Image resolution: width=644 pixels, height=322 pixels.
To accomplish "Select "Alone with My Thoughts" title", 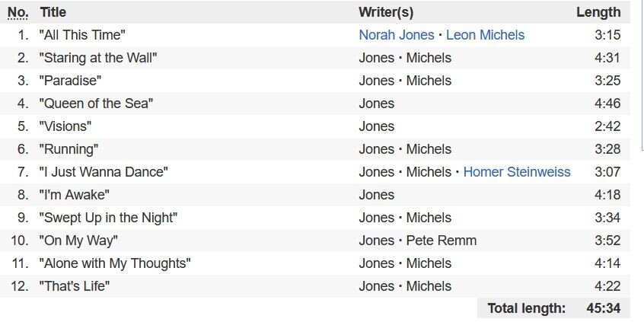I will click(x=115, y=263).
